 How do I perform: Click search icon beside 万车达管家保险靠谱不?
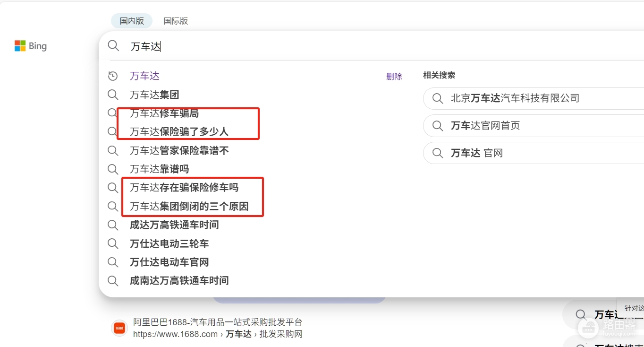click(113, 151)
